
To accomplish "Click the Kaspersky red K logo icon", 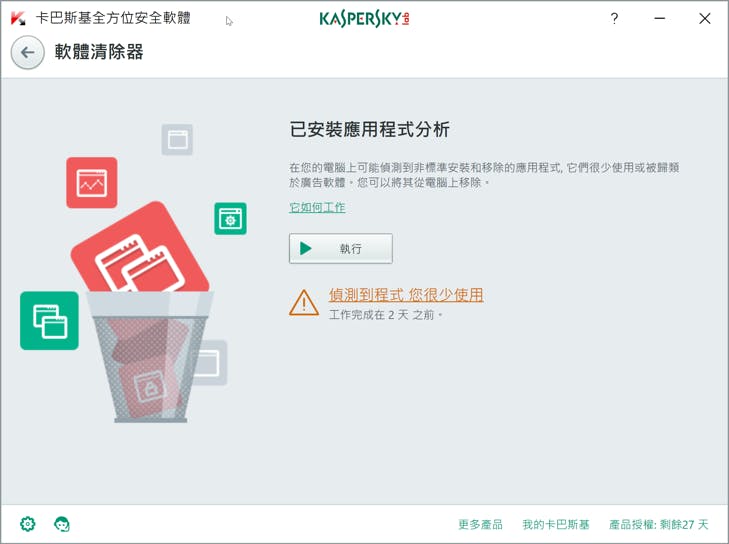I will click(x=18, y=18).
